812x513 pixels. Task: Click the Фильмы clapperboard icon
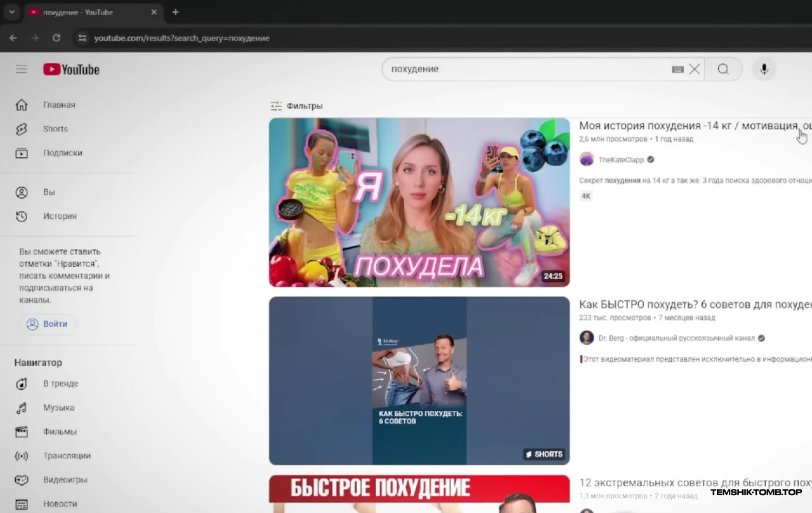(22, 432)
